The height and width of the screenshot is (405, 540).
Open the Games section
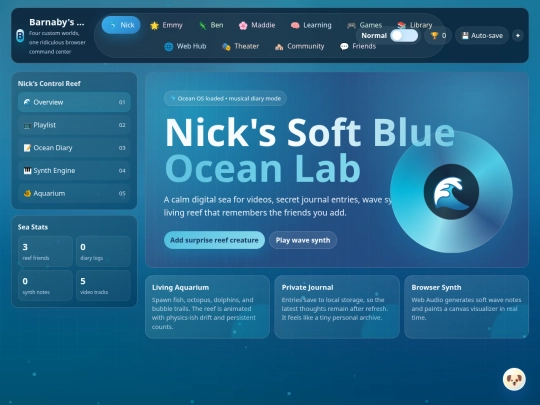click(x=365, y=25)
